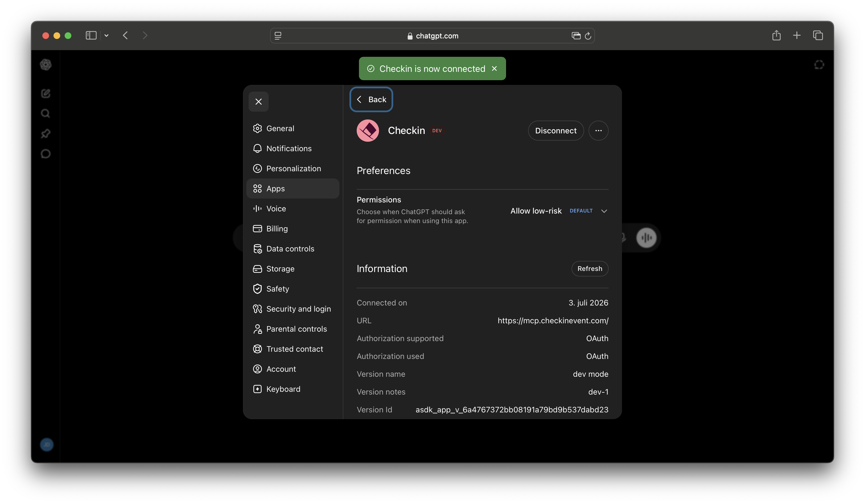The height and width of the screenshot is (504, 865).
Task: Open Voice settings
Action: [x=293, y=209]
